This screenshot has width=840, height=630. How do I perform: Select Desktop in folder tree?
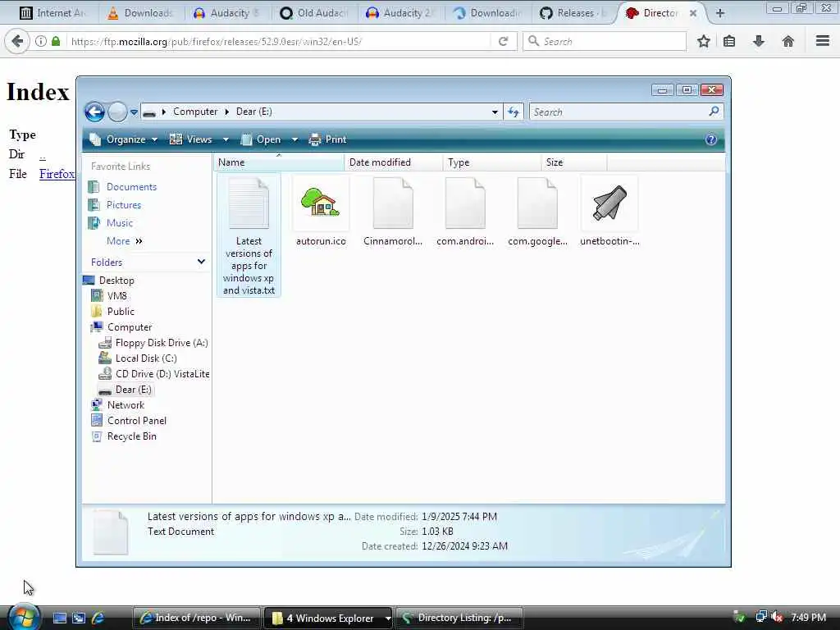tap(116, 281)
